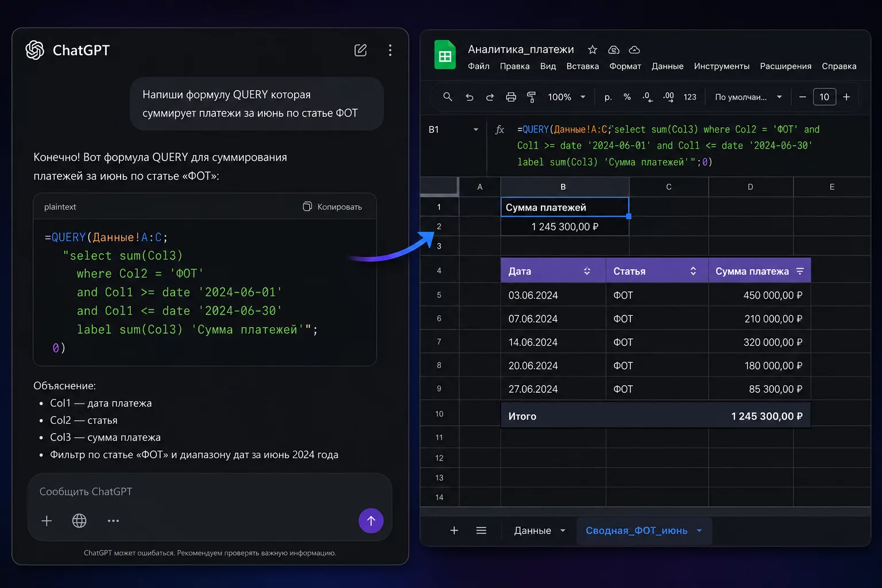This screenshot has height=588, width=882.
Task: Click the move to folder icon
Action: (614, 50)
